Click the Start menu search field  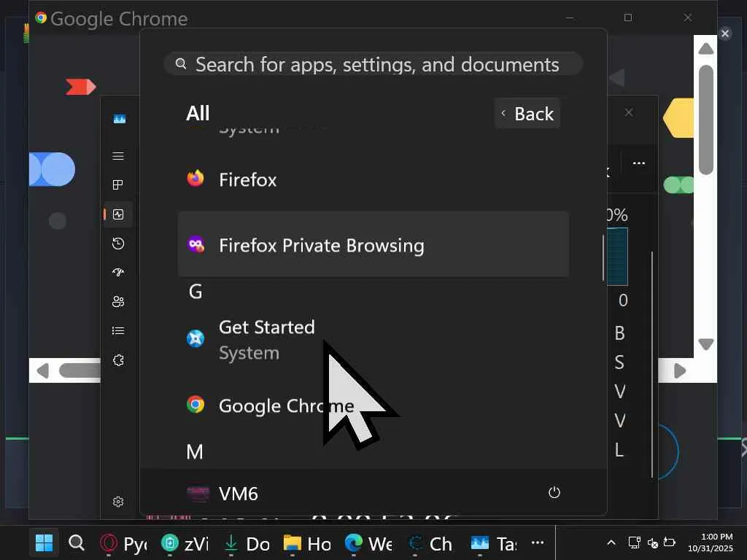point(373,64)
